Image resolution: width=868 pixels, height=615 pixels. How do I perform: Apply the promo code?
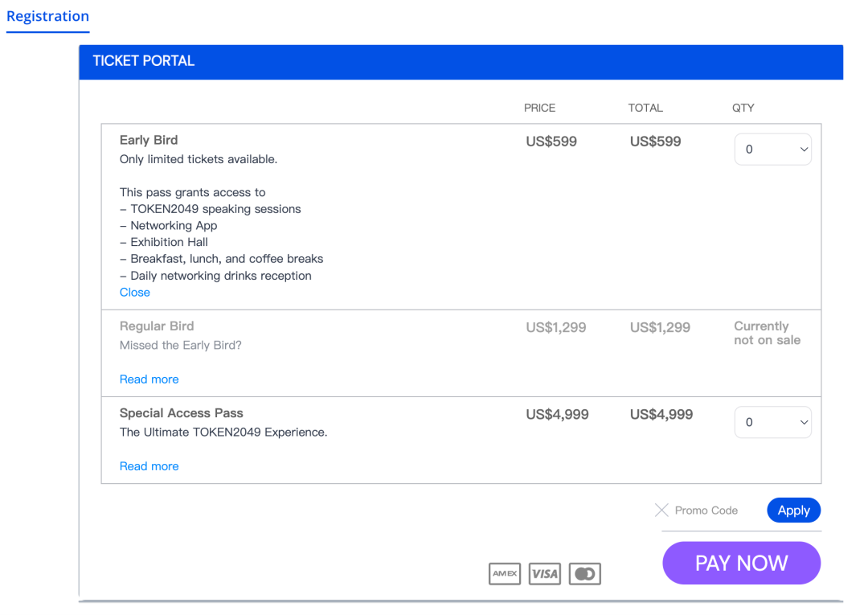793,510
